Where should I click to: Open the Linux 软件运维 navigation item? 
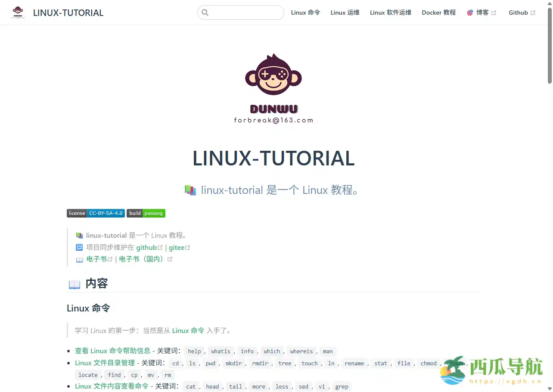coord(390,12)
